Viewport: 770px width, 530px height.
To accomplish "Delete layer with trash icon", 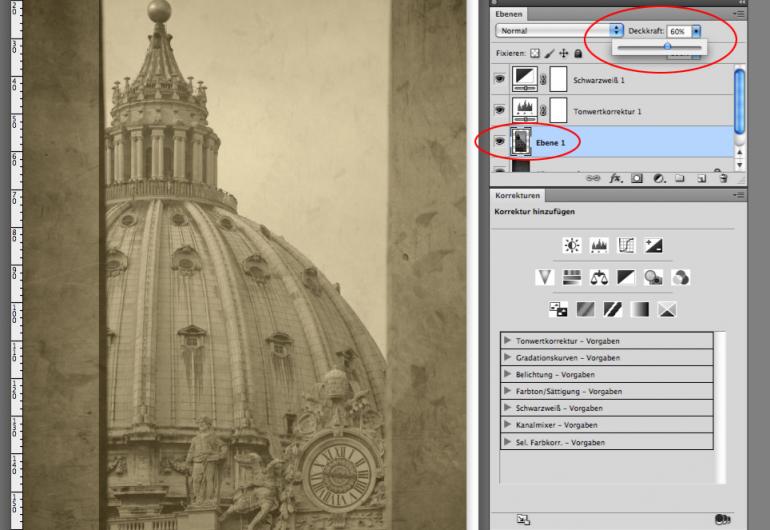I will (x=723, y=179).
